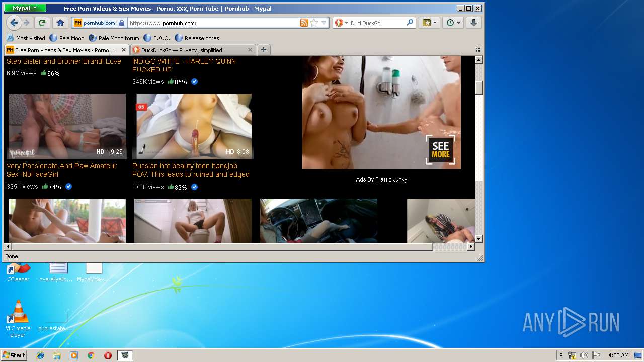This screenshot has width=644, height=362.
Task: Click the horizontal scrollbar right arrow
Action: coord(471,247)
